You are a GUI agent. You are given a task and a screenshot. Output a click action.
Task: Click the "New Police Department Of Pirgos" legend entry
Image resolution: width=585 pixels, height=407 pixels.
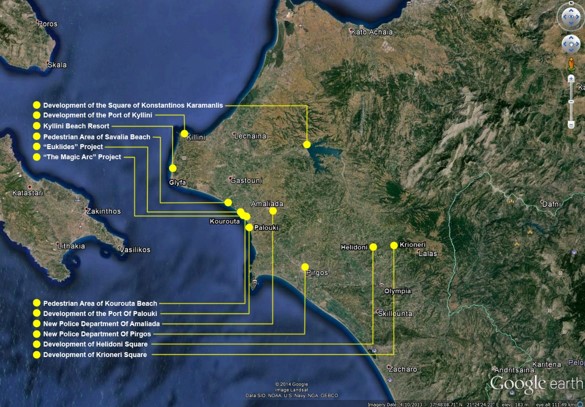[97, 334]
